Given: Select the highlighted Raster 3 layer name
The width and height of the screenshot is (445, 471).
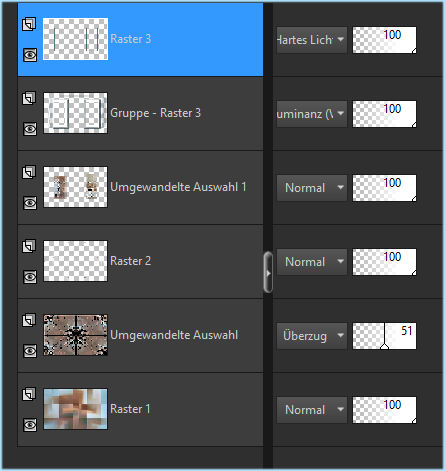Looking at the screenshot, I should (x=131, y=39).
